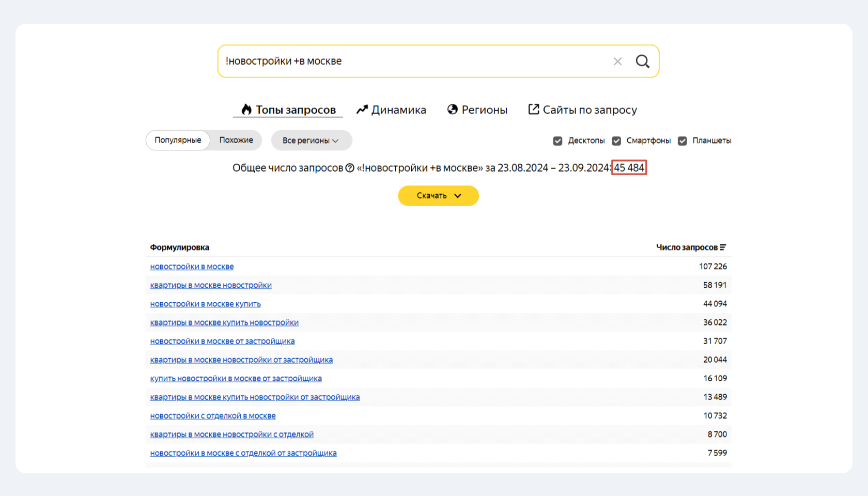Toggle off the Планшеты checkbox
868x496 pixels.
[683, 140]
